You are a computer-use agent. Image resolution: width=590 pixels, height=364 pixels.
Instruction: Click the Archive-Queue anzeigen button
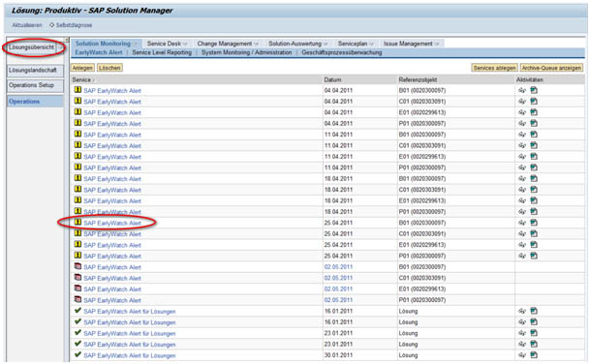pos(551,68)
